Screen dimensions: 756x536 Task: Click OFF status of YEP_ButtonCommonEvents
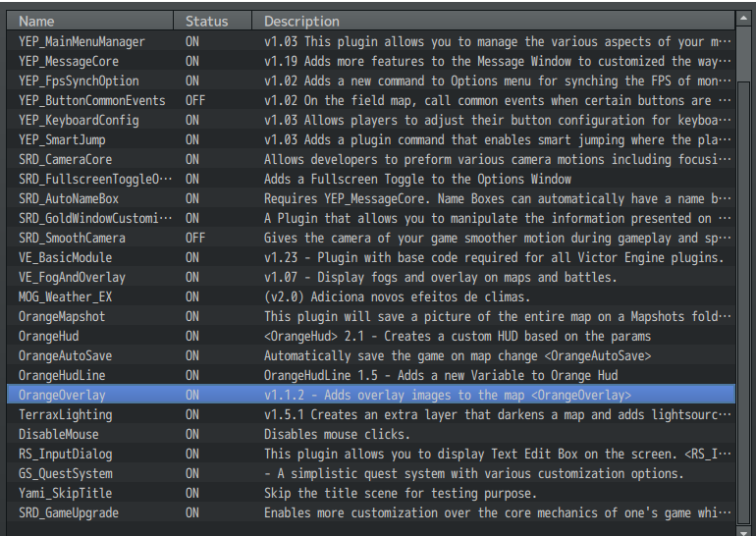(195, 101)
